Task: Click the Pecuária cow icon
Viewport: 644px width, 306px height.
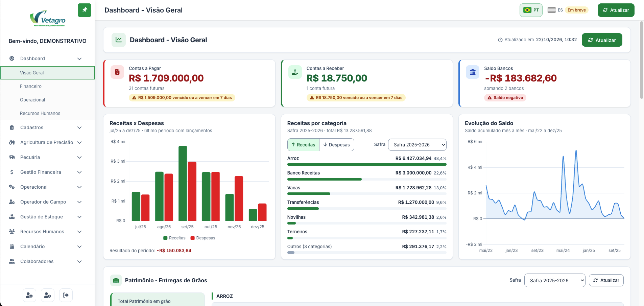Action: point(12,157)
